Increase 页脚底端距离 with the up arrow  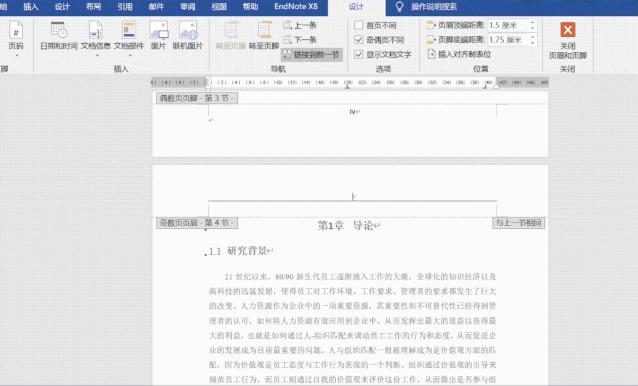[533, 37]
